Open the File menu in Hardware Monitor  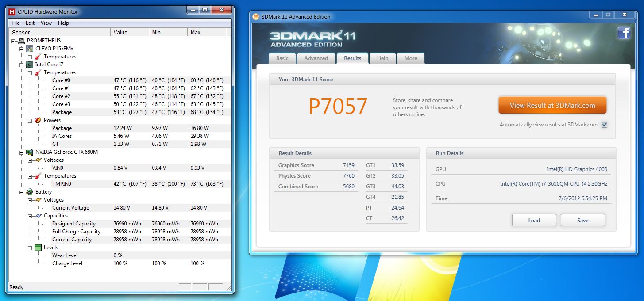click(x=15, y=23)
